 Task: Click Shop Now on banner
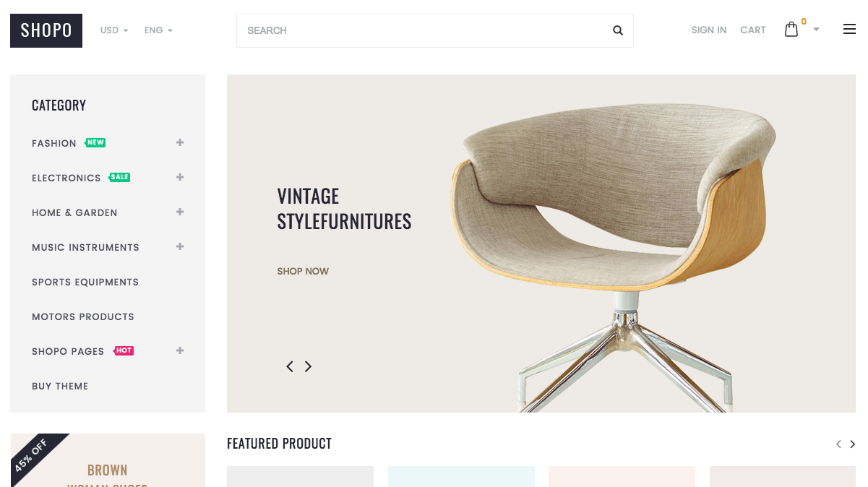pyautogui.click(x=303, y=272)
